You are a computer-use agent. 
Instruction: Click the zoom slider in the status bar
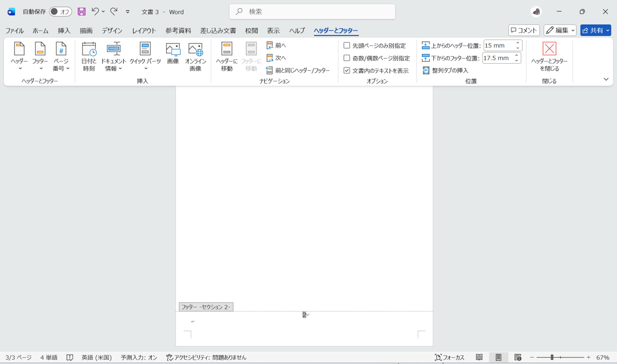click(x=560, y=358)
